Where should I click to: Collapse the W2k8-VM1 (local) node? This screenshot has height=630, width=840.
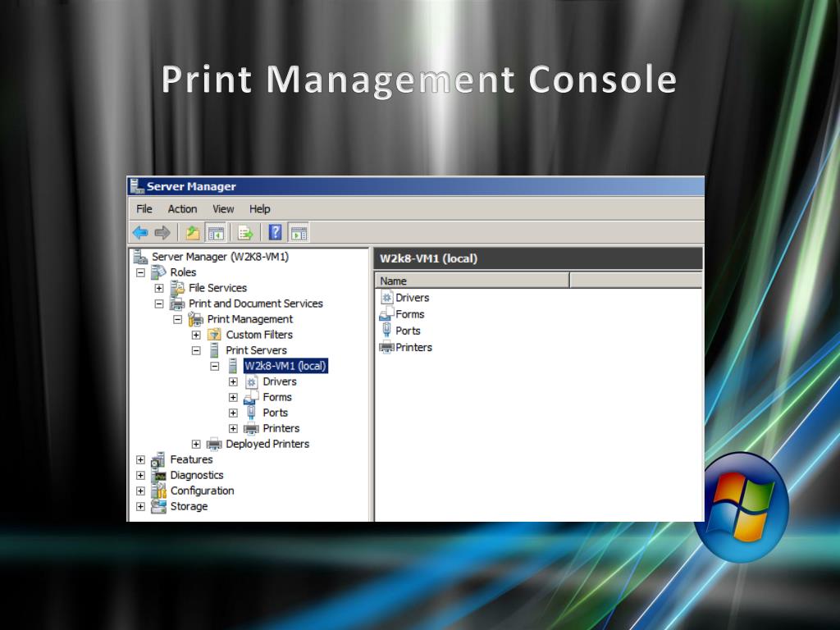pyautogui.click(x=214, y=366)
